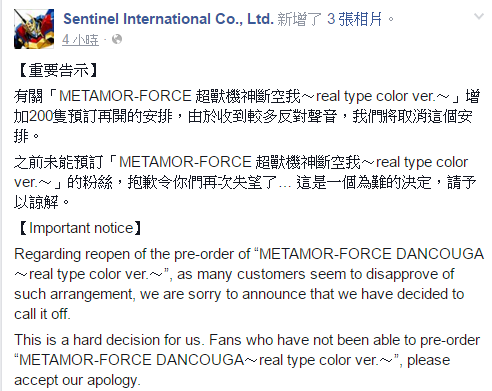Click the closing text "accept our apology."
492x391 pixels.
(x=77, y=380)
